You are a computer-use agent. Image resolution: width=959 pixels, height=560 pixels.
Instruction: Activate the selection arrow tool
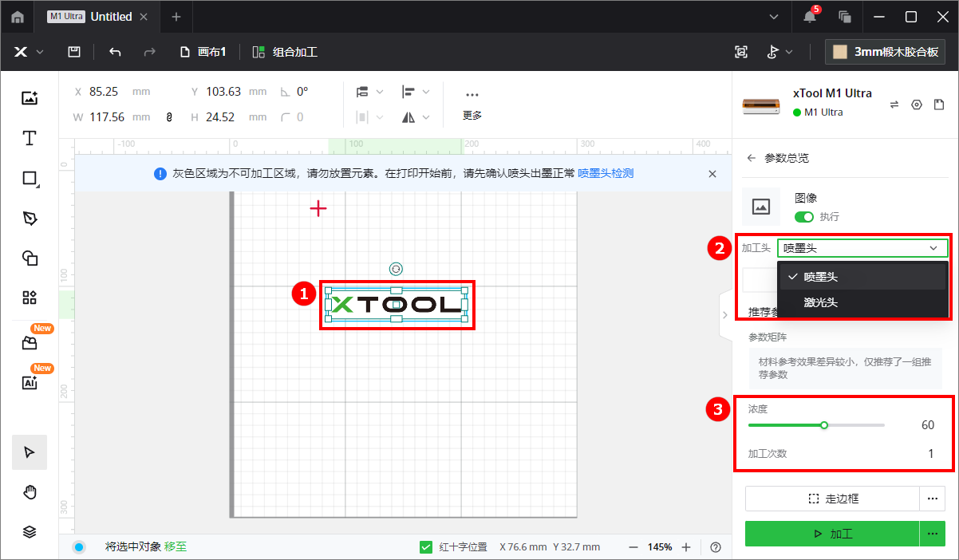(x=30, y=452)
